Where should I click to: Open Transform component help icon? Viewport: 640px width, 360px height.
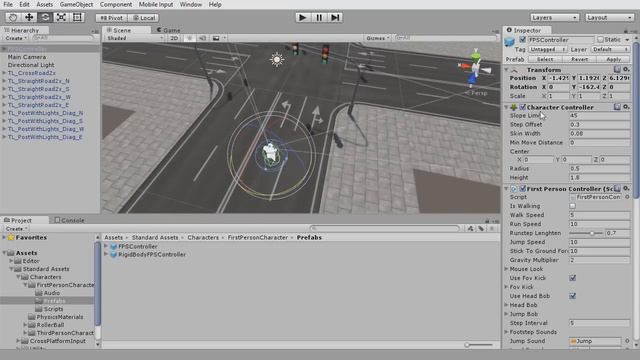tap(617, 69)
